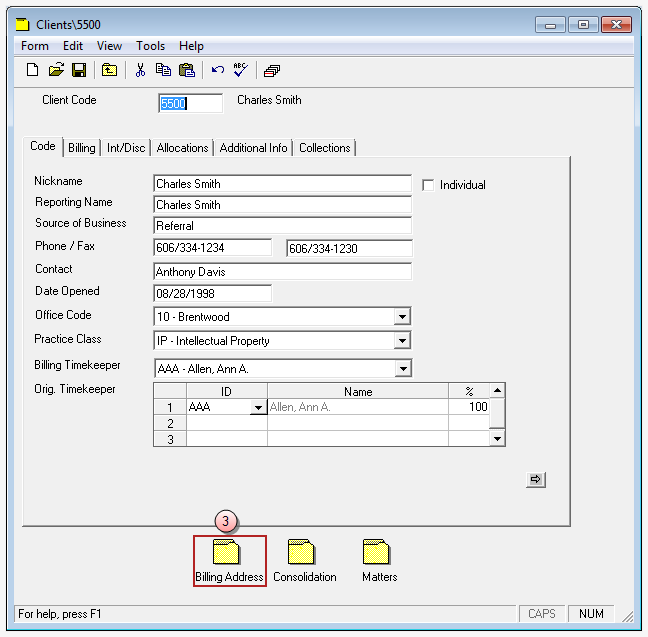The image size is (648, 637).
Task: Expand the Billing Timekeeper dropdown
Action: pos(402,369)
